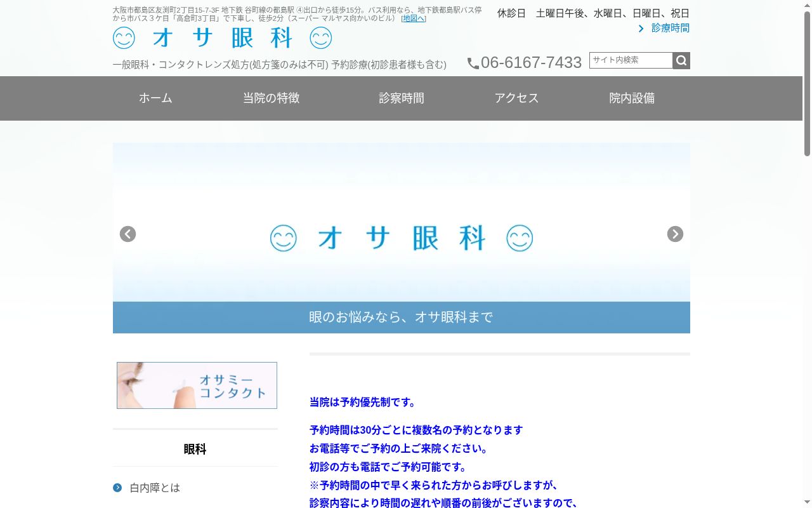Follow the 地図へ map link

[414, 18]
